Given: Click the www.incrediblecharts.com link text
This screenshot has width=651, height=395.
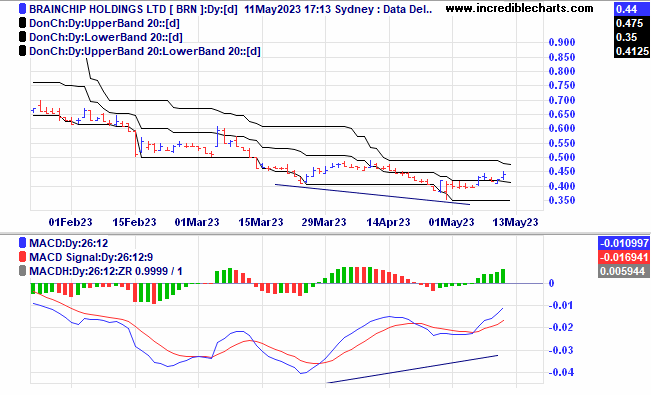Looking at the screenshot, I should (x=519, y=8).
